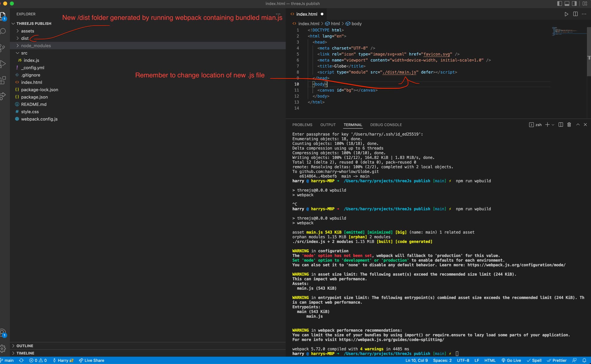591x364 pixels.
Task: Open webpack.config.js in the explorer
Action: (x=39, y=119)
